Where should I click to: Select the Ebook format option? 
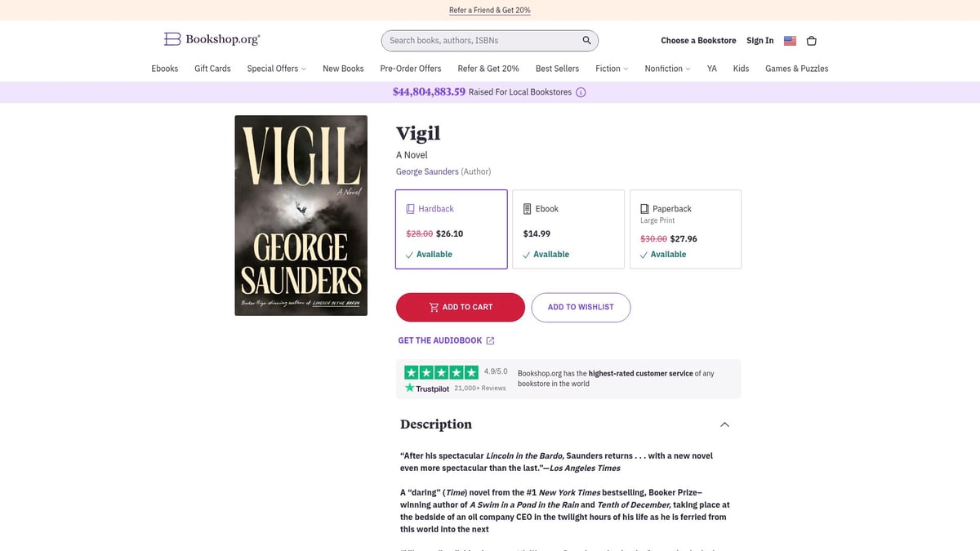point(568,229)
